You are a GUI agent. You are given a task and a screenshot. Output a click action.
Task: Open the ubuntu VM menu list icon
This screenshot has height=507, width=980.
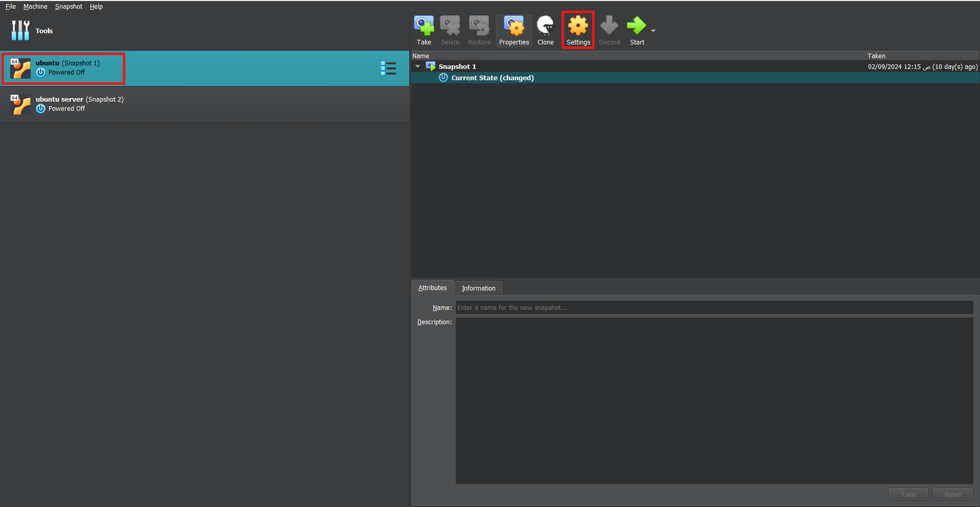(388, 68)
